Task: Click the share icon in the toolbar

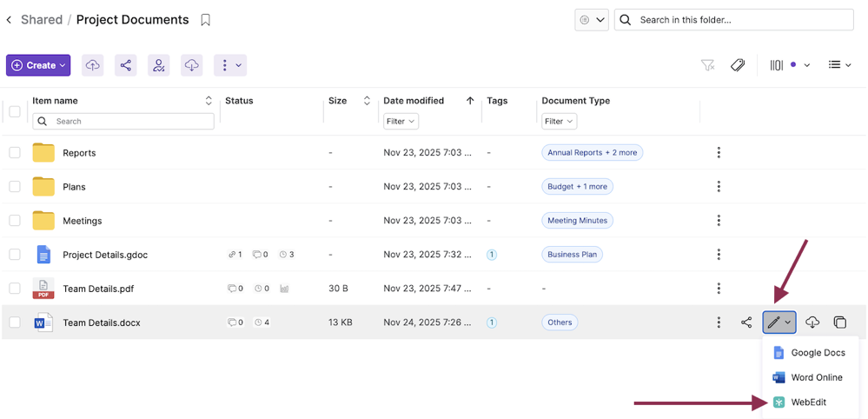Action: point(126,65)
